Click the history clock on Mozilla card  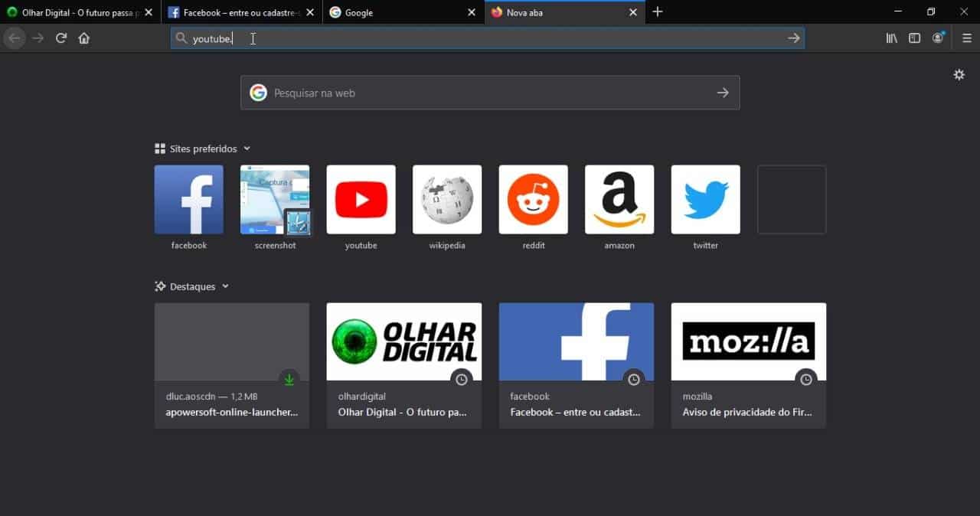805,379
